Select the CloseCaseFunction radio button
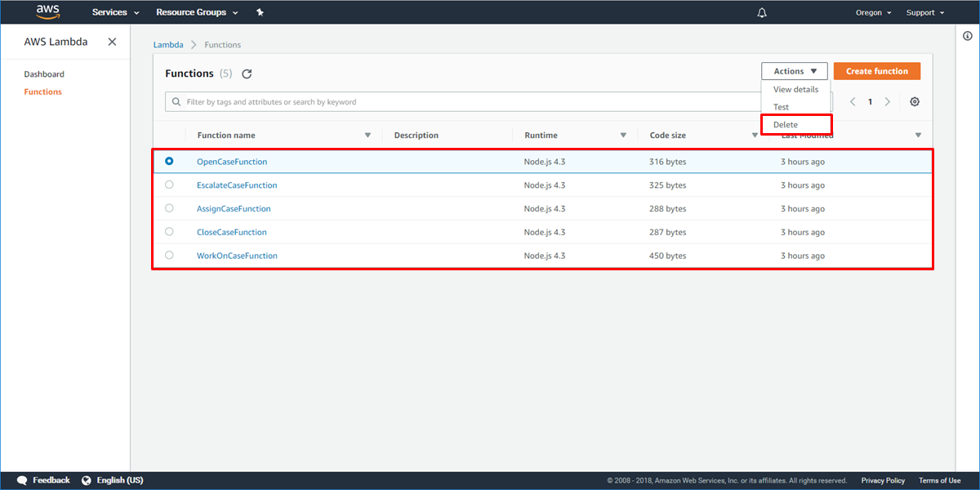 coord(169,232)
